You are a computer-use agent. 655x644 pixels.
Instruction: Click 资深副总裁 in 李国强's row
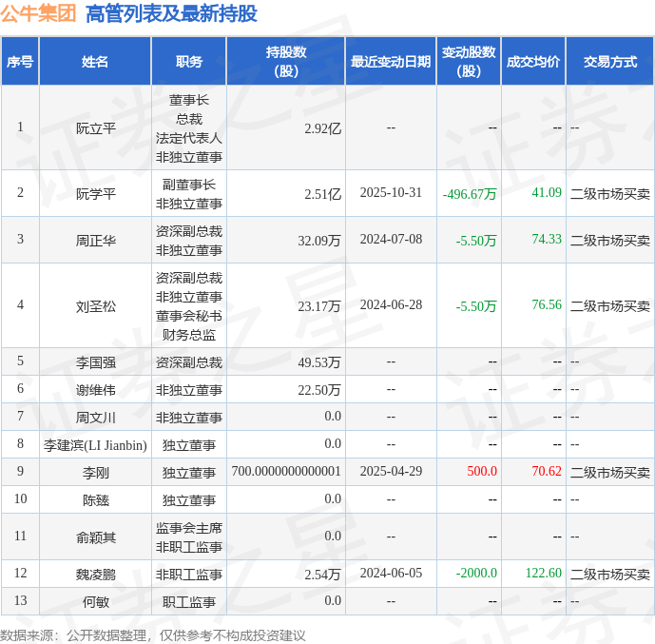(189, 362)
